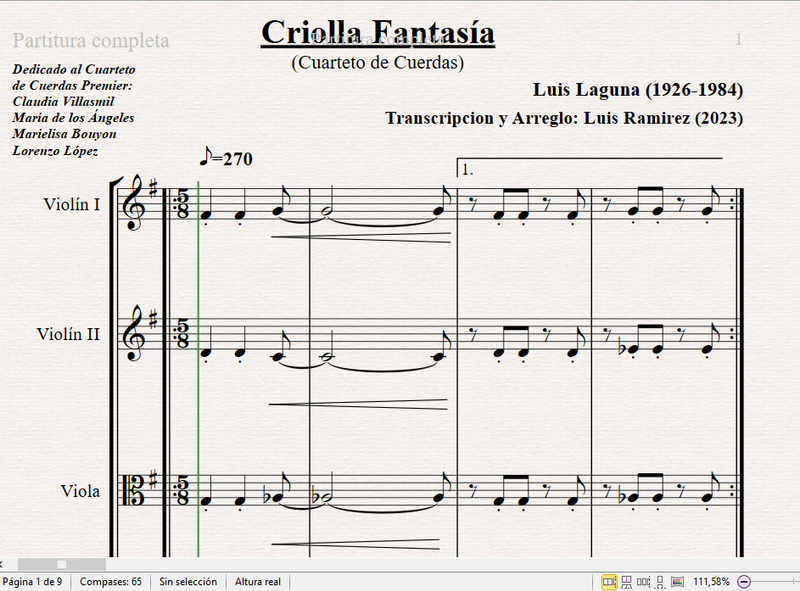Choose the single pages vertically view icon
Screen dimensions: 800x591
(x=660, y=582)
